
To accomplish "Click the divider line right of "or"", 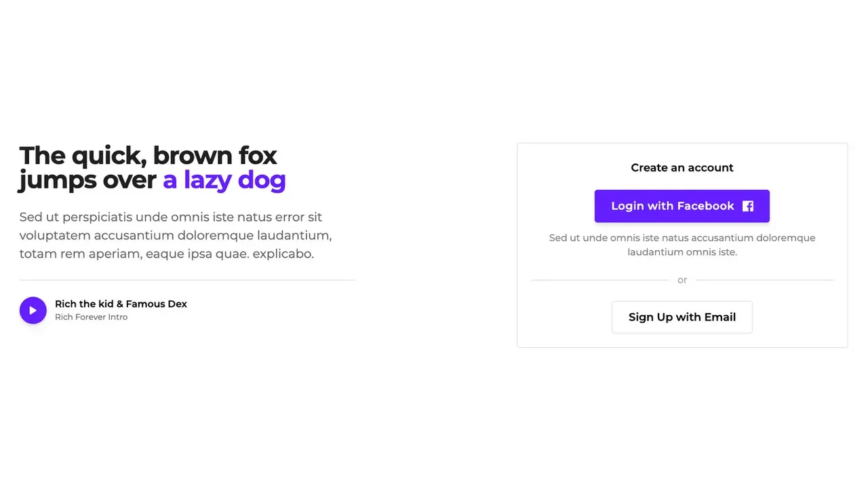I will tap(764, 280).
